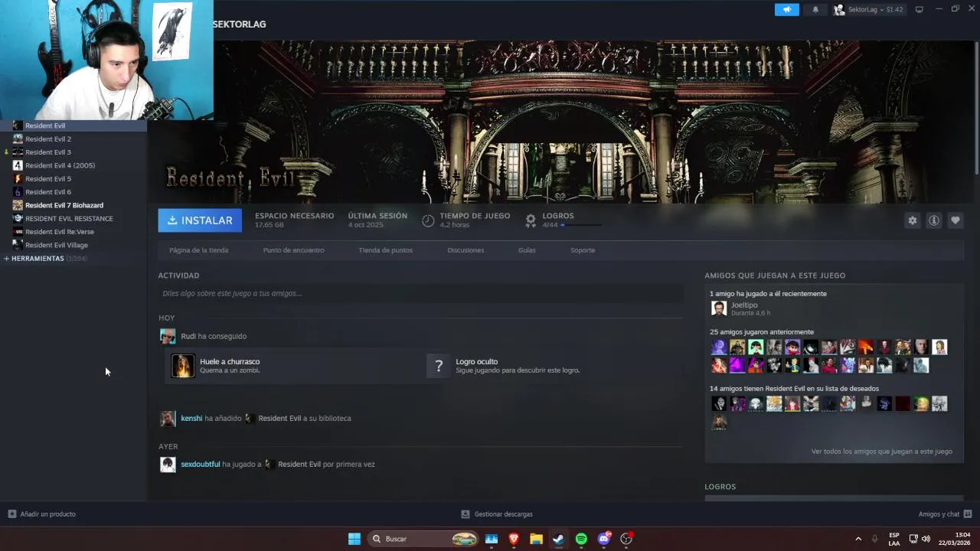The height and width of the screenshot is (551, 980).
Task: Click the page vertical scrollbar
Action: coord(977,107)
